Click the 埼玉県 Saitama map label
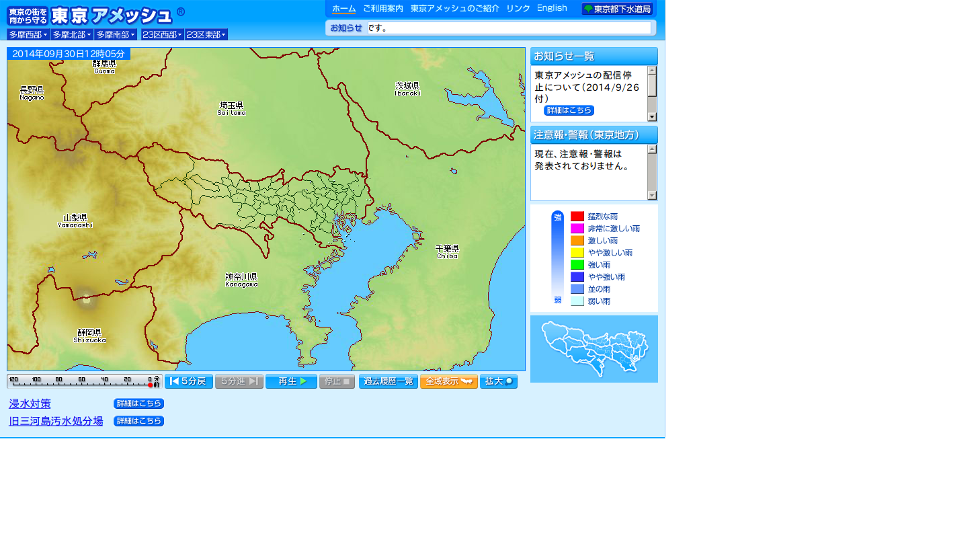The height and width of the screenshot is (542, 980). 231,109
